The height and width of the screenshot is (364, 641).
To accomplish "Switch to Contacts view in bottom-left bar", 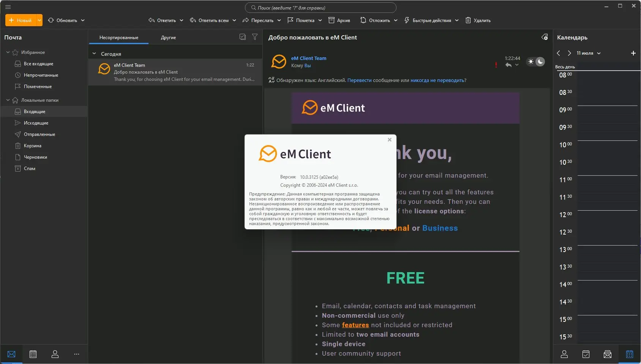I will point(55,354).
